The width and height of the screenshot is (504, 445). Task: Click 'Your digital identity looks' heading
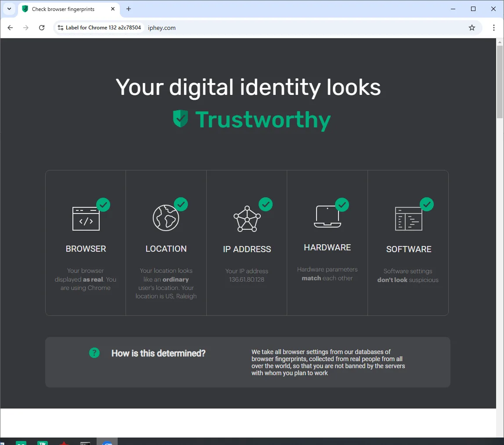click(248, 87)
